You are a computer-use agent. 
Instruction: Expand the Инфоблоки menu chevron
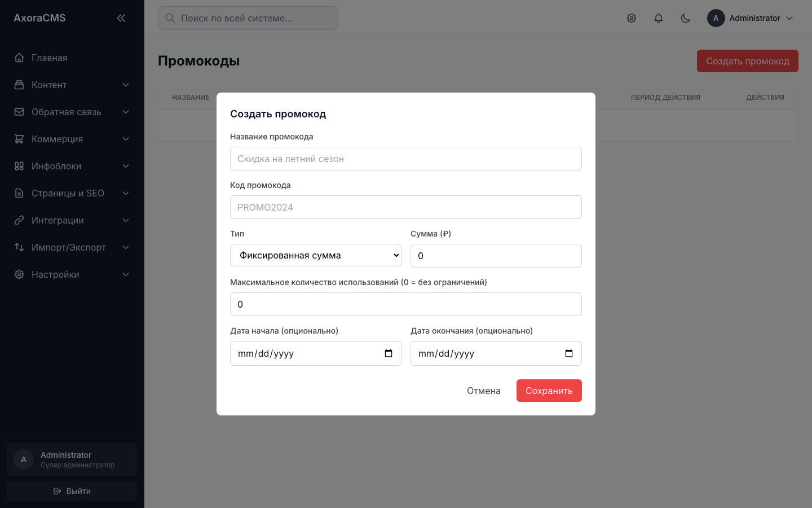pos(126,166)
